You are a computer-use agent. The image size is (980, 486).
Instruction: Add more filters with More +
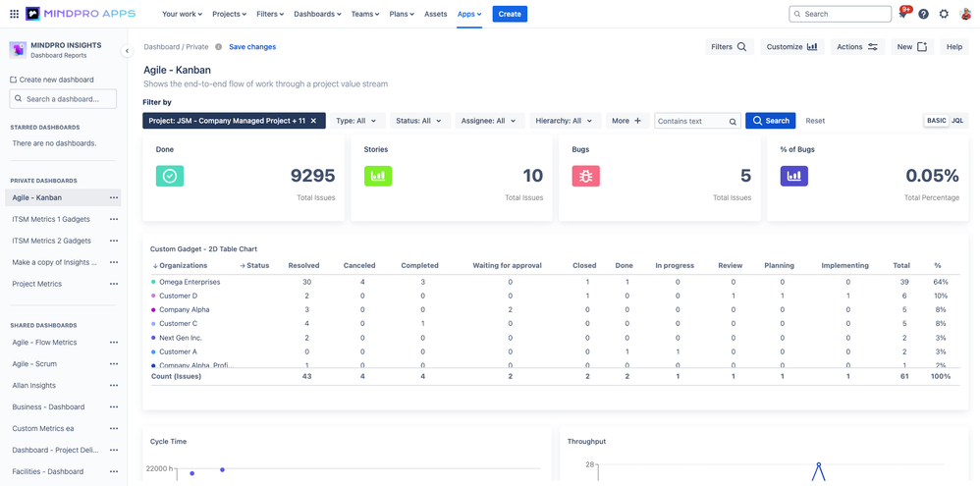626,121
